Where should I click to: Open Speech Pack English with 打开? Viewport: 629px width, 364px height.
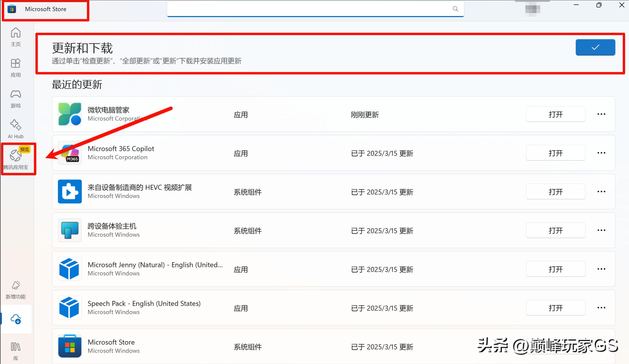click(x=555, y=308)
